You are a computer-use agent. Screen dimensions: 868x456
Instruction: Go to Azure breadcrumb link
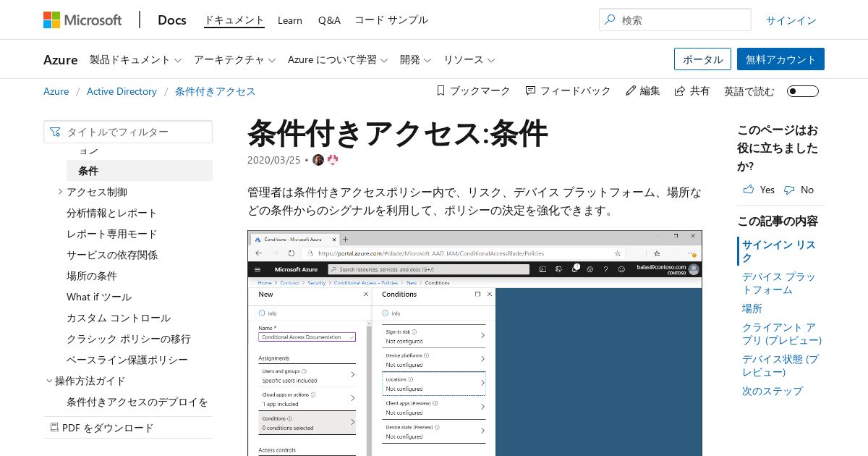(56, 91)
